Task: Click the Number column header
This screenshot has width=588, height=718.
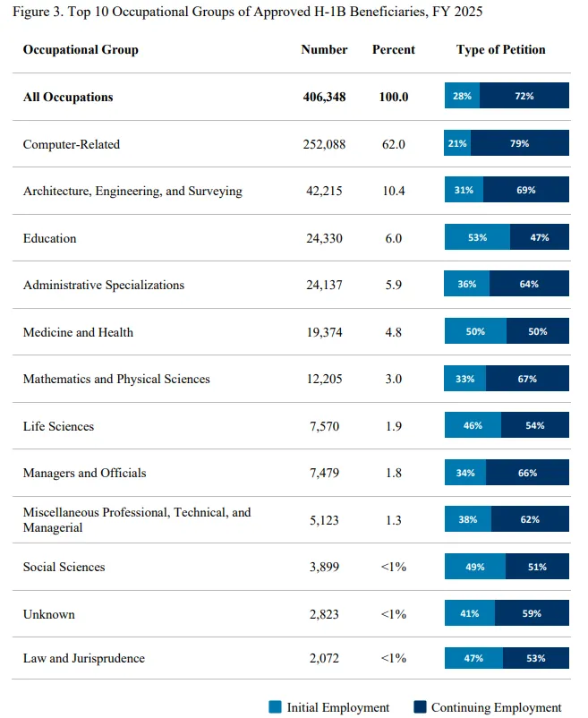Action: click(324, 49)
